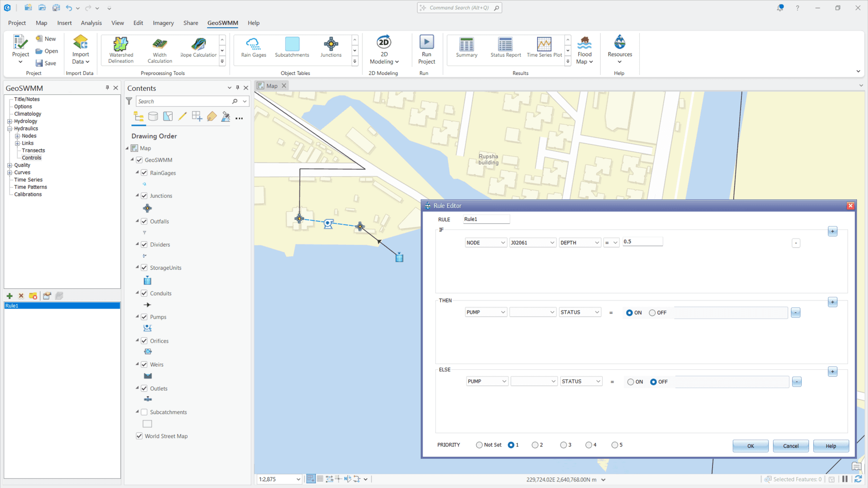Expand the Nodes item under Hydraulics
Image resolution: width=868 pixels, height=488 pixels.
click(17, 136)
